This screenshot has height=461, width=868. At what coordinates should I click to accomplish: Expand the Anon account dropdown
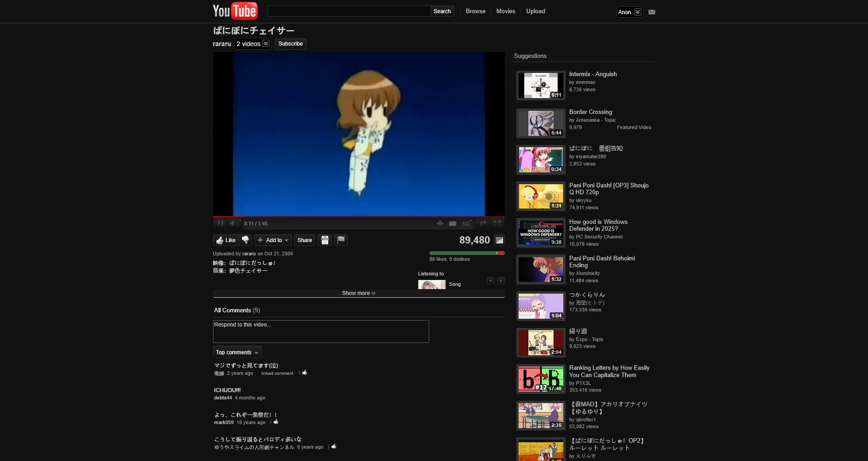tap(629, 12)
